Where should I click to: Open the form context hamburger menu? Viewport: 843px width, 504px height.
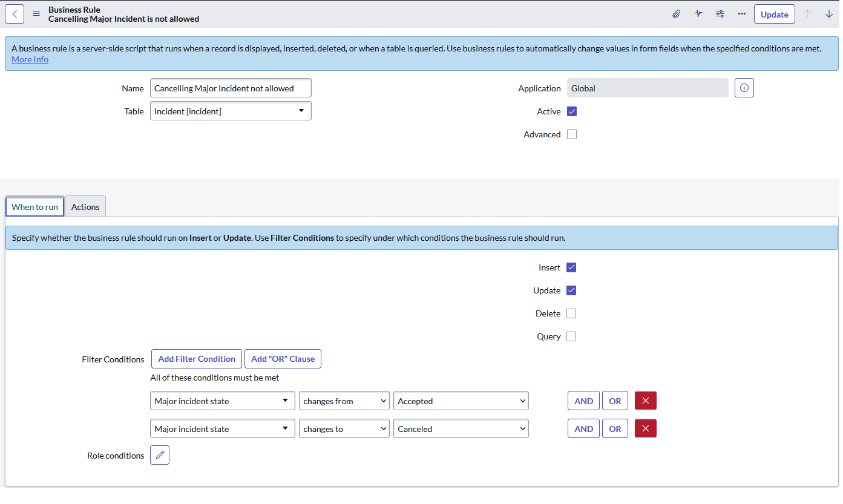(36, 13)
